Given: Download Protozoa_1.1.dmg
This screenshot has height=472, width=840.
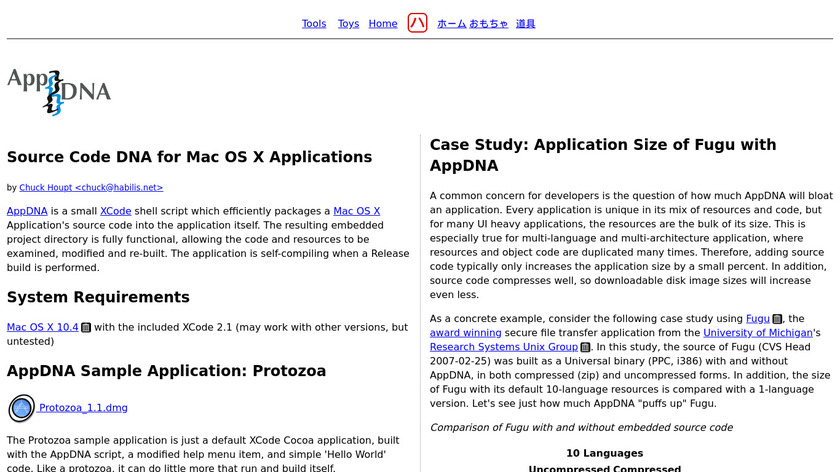Looking at the screenshot, I should coord(83,408).
